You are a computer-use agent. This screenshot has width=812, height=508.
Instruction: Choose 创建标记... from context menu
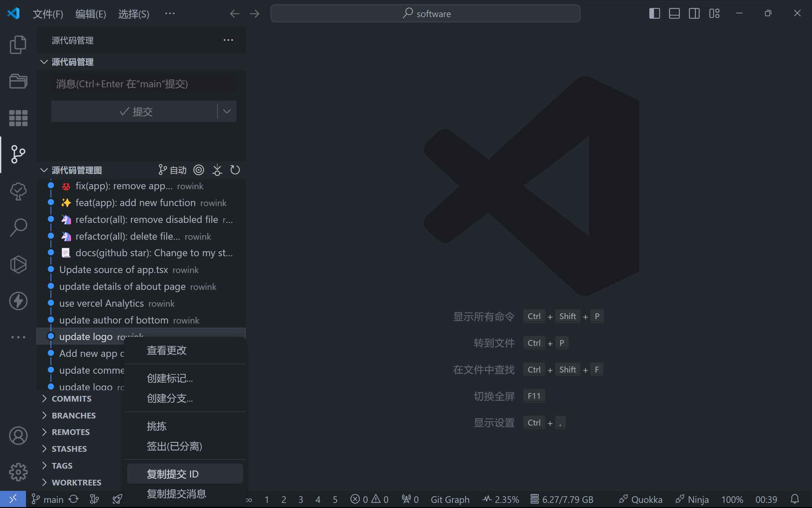tap(185, 378)
